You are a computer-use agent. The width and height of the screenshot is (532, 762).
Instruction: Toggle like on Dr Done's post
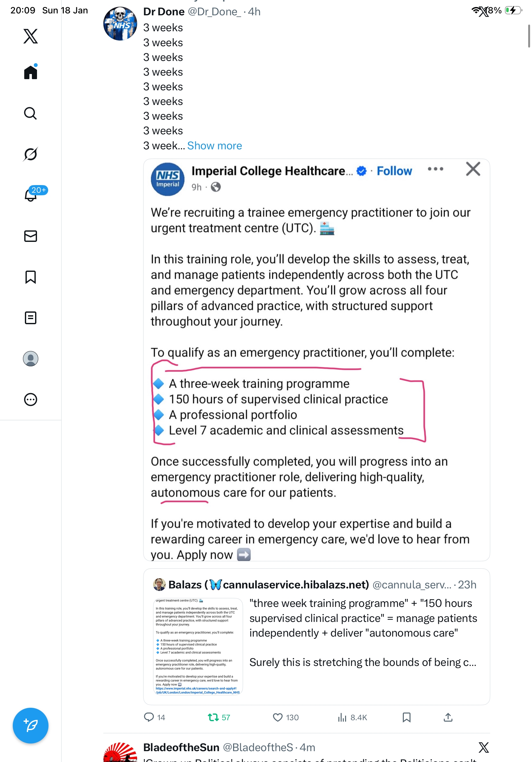pos(277,718)
